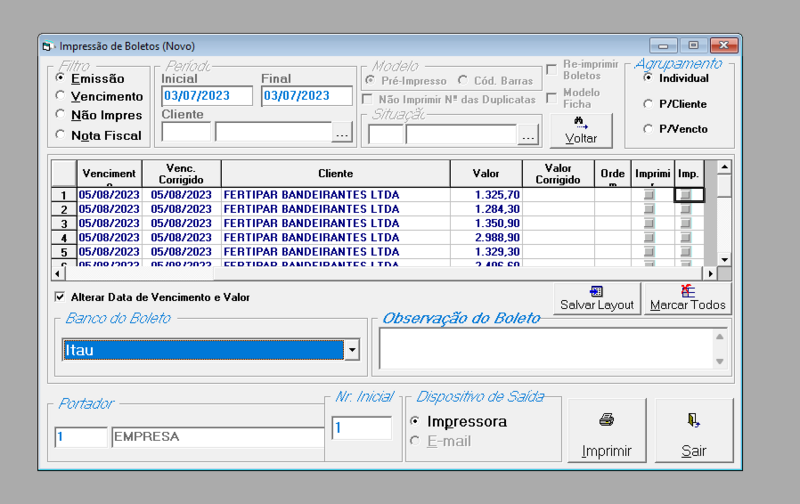Toggle Re-imprimir Boletos checkbox
800x504 pixels.
552,69
